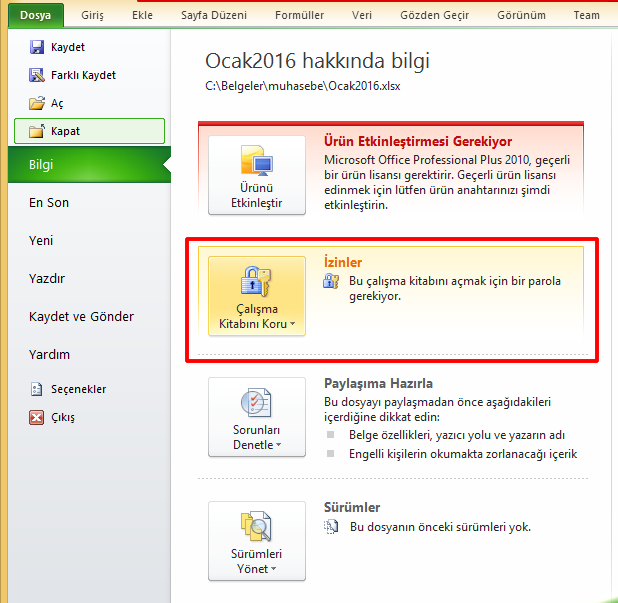Open the Gözden Geçir tab
Viewport: 618px width, 603px height.
tap(434, 15)
